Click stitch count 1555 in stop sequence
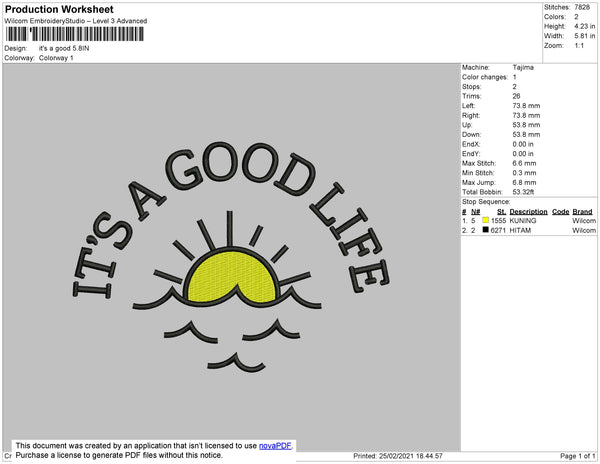 pos(498,221)
